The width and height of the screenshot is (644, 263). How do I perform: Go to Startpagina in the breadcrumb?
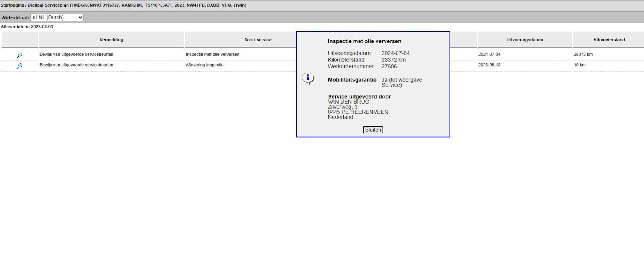click(x=12, y=5)
